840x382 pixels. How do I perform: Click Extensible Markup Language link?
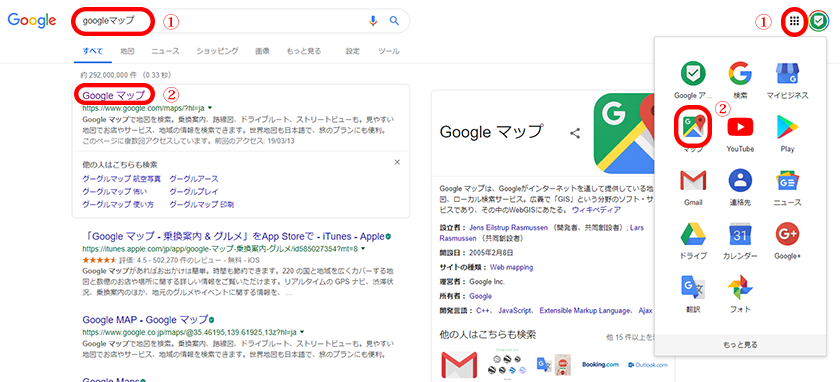pos(586,310)
